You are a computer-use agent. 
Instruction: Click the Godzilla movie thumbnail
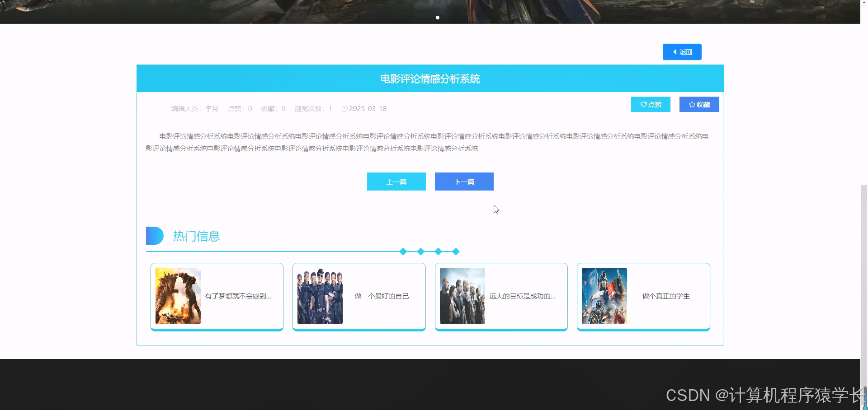(178, 296)
